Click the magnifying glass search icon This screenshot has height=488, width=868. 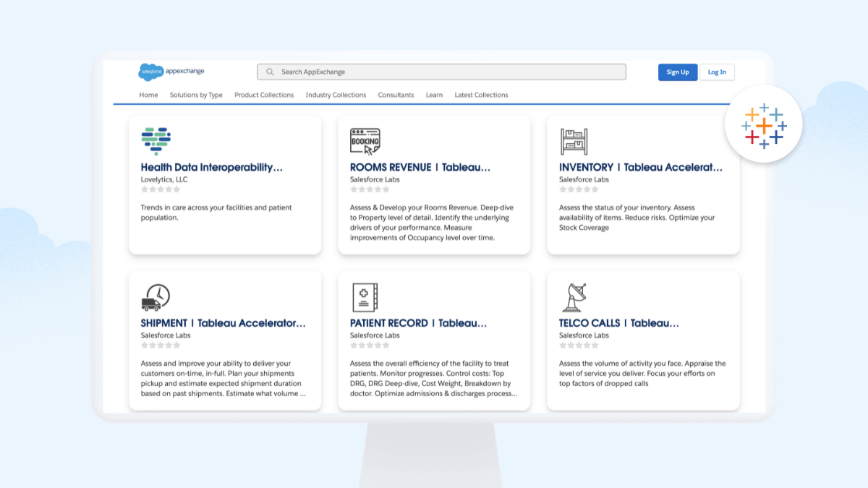(x=270, y=72)
